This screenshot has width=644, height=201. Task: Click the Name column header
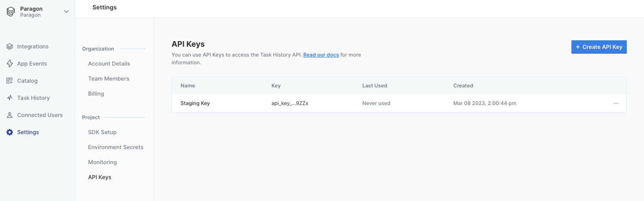click(188, 86)
